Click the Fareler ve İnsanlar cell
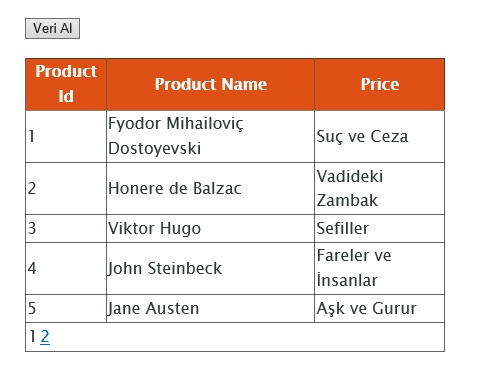Image resolution: width=483 pixels, height=389 pixels. pos(379,268)
